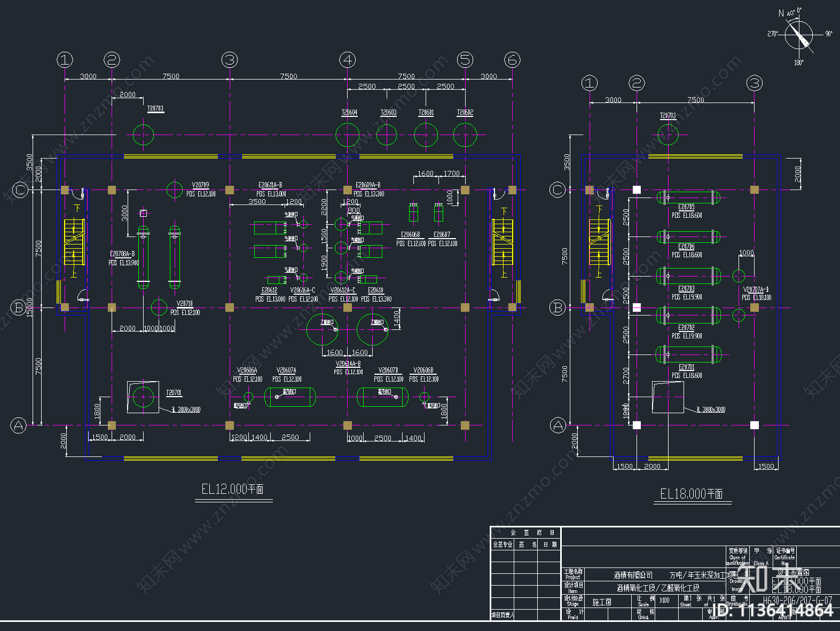840x631 pixels.
Task: Click vessel label 'V20709'
Action: 200,185
